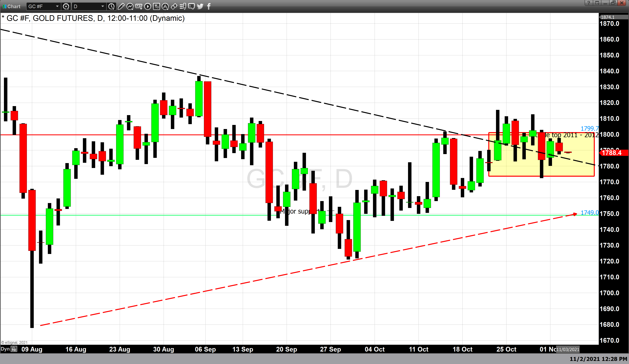Open the studies chart-line menu

[x=130, y=7]
